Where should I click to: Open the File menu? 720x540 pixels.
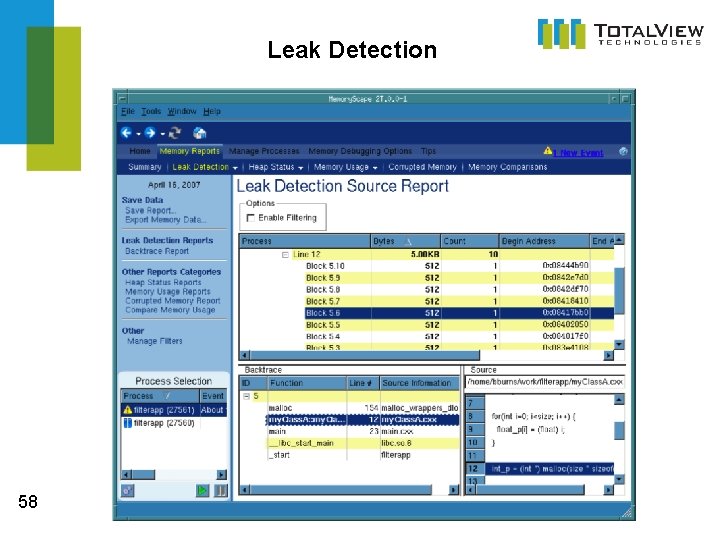pos(128,112)
